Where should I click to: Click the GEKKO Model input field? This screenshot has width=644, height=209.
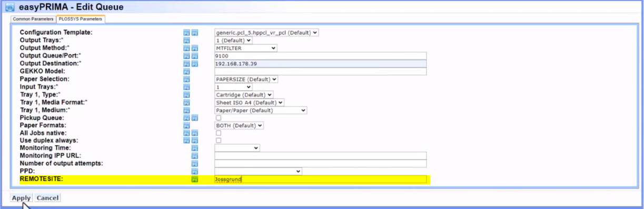pyautogui.click(x=321, y=71)
